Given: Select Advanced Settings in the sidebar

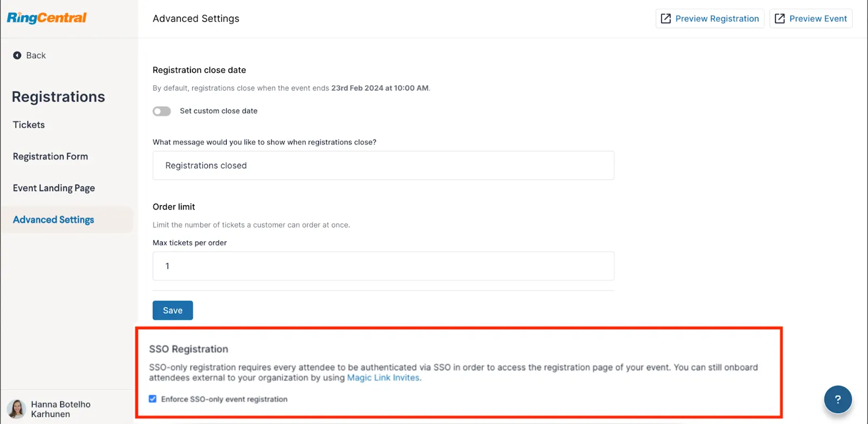Looking at the screenshot, I should [x=54, y=219].
